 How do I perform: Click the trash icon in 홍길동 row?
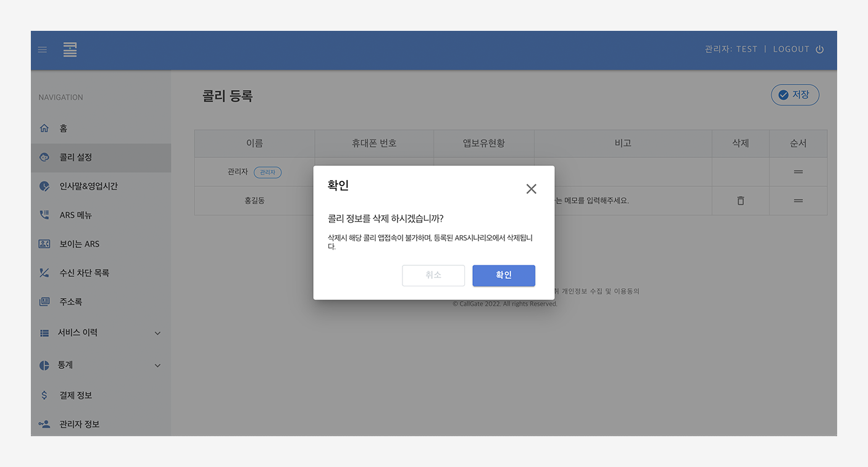(740, 200)
